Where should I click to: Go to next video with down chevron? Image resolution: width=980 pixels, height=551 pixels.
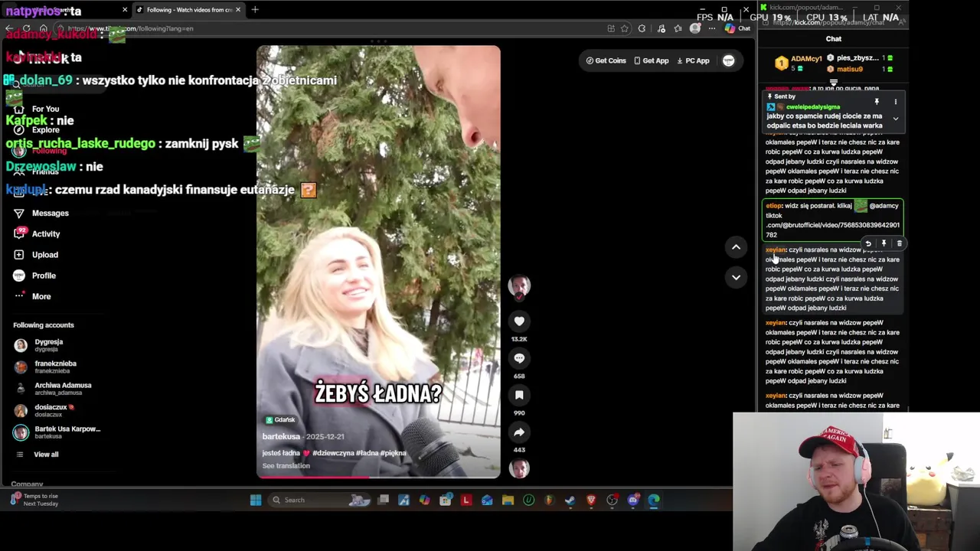[736, 277]
